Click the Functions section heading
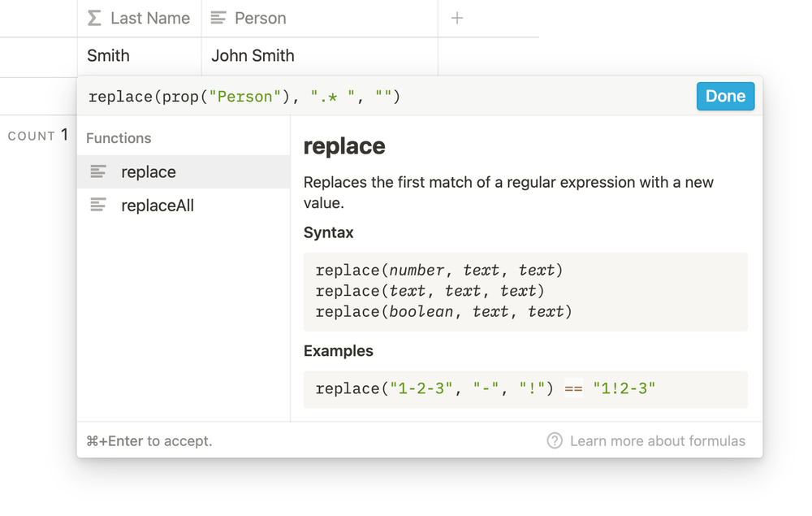This screenshot has width=812, height=516. [x=119, y=138]
